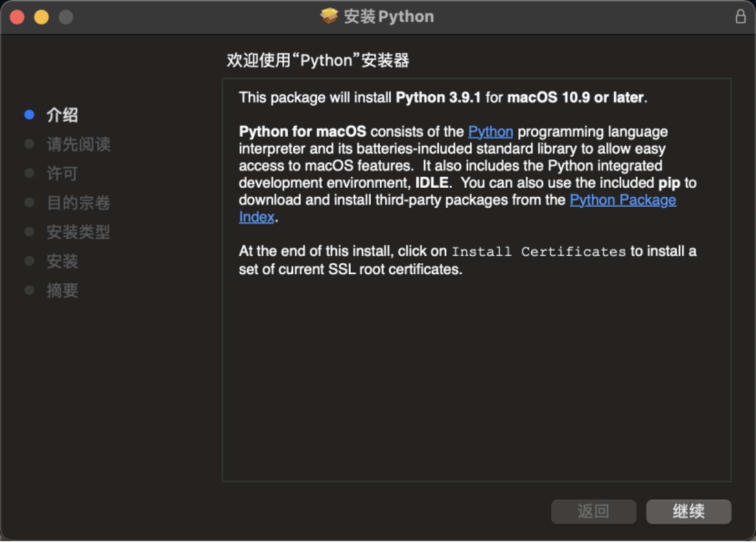Open the Python Package Index link

pyautogui.click(x=623, y=200)
